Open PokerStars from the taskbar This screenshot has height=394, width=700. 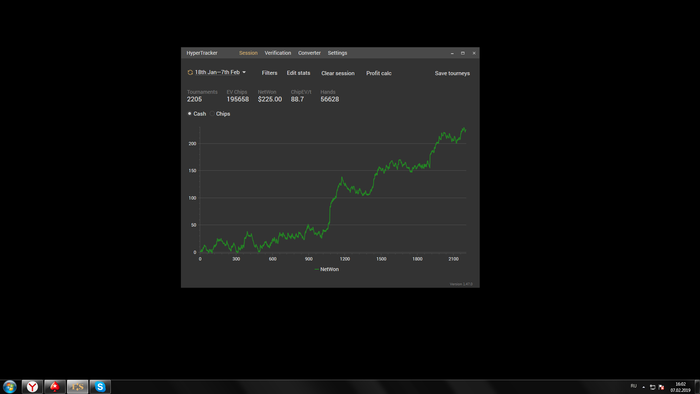point(54,387)
